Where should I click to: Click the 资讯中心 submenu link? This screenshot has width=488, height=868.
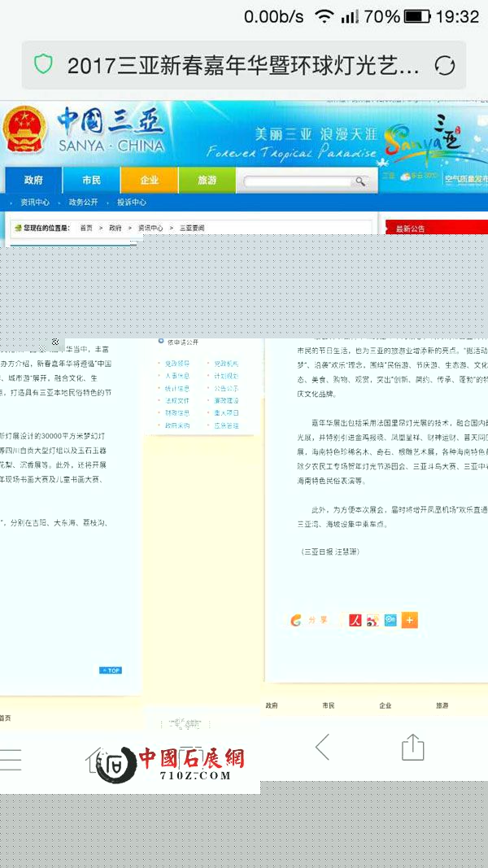[x=35, y=202]
